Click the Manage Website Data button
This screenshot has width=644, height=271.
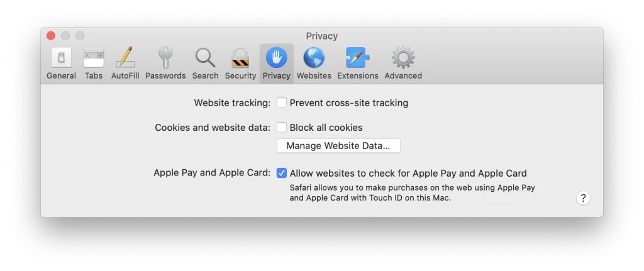[x=338, y=146]
